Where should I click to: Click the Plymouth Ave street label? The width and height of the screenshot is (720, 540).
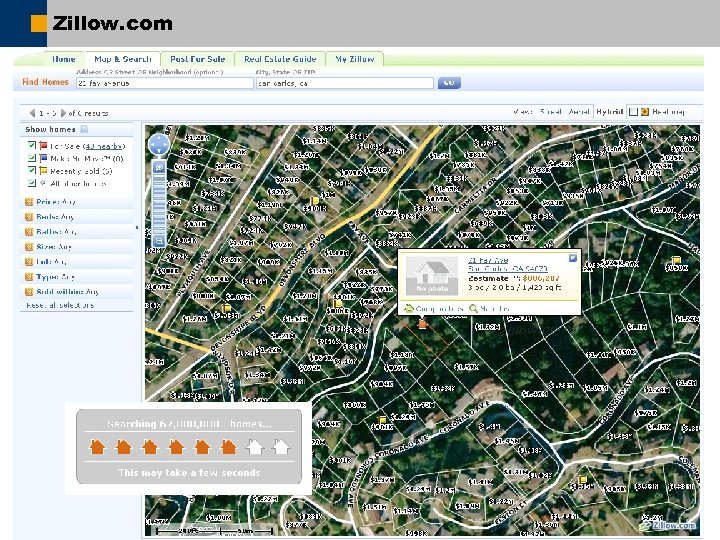pos(193,272)
